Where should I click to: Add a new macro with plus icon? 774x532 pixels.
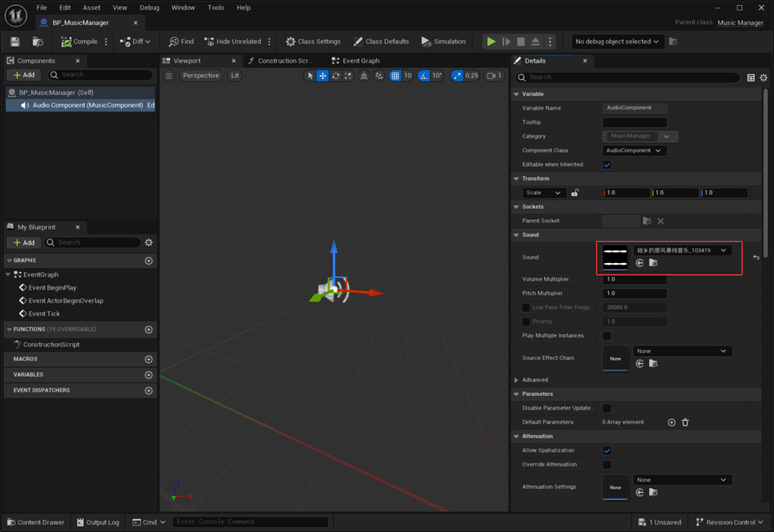tap(149, 359)
